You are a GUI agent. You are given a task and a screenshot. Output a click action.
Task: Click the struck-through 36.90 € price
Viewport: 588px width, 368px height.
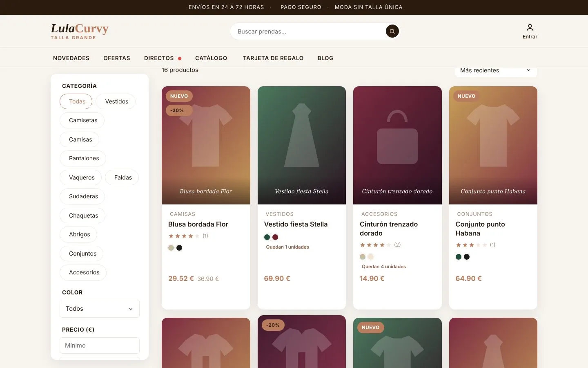(x=208, y=279)
